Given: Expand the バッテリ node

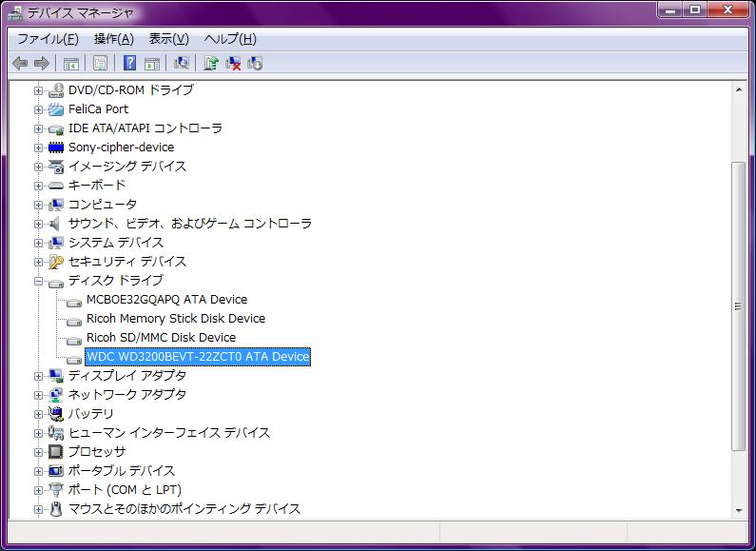Looking at the screenshot, I should tap(38, 415).
